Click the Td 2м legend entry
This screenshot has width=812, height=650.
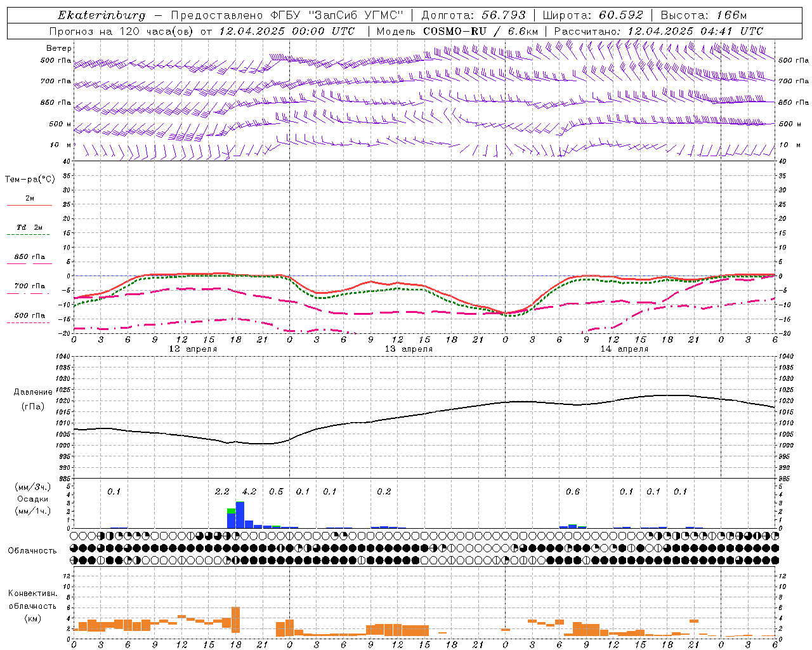coord(30,227)
